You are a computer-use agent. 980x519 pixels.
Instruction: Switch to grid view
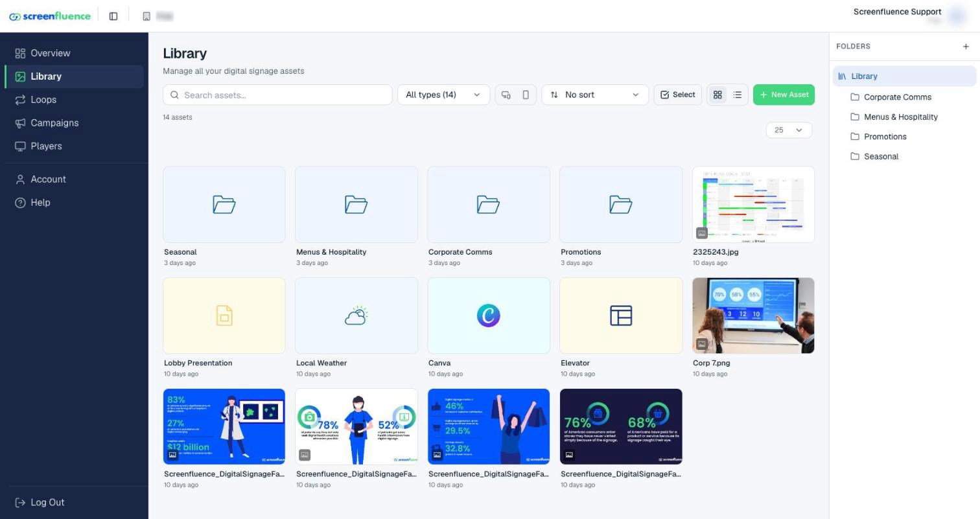click(717, 95)
